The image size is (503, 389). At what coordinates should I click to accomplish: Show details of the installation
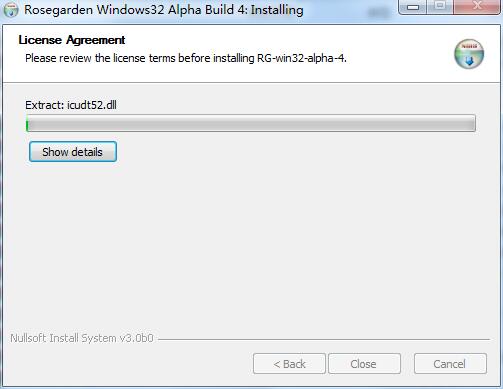click(73, 152)
